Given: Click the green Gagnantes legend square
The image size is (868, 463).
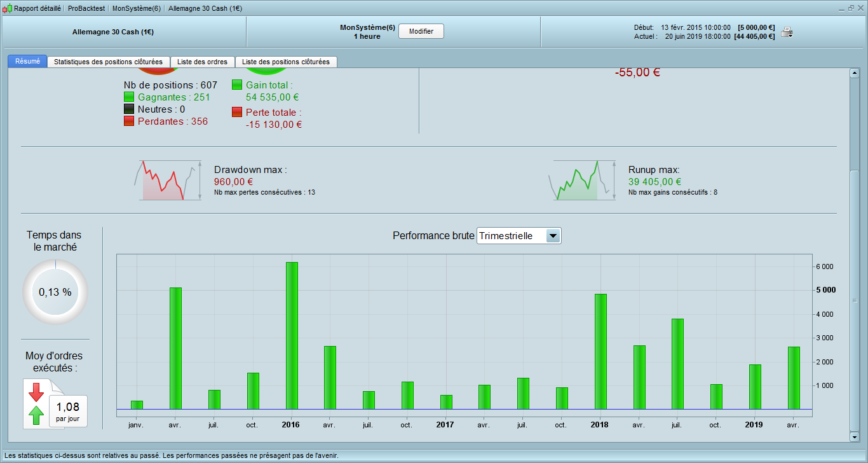Looking at the screenshot, I should [129, 97].
